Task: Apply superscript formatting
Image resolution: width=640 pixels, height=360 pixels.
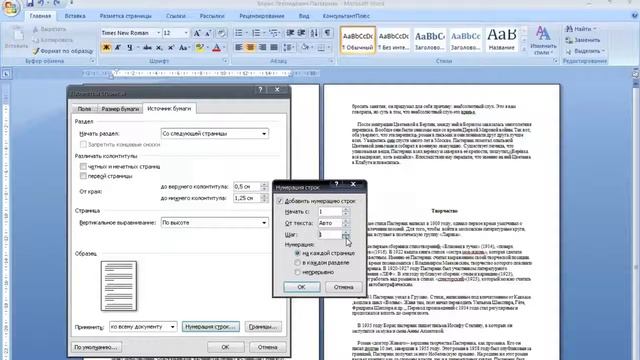Action: (171, 48)
